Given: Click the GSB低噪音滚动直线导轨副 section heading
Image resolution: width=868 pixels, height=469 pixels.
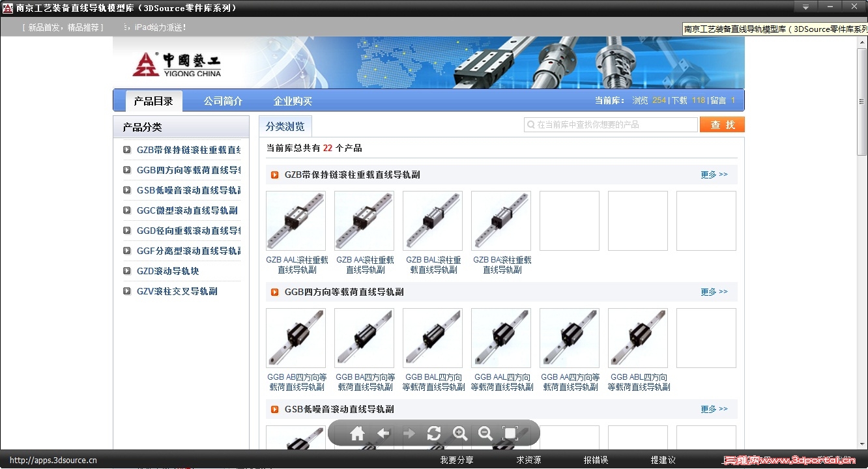Looking at the screenshot, I should 339,409.
